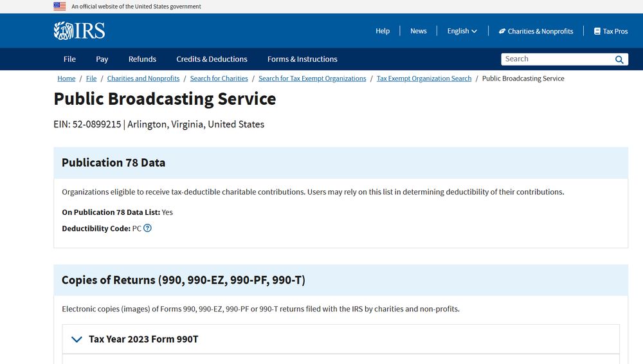The width and height of the screenshot is (643, 364).
Task: Click the Copies of Returns section heading
Action: coord(183,280)
